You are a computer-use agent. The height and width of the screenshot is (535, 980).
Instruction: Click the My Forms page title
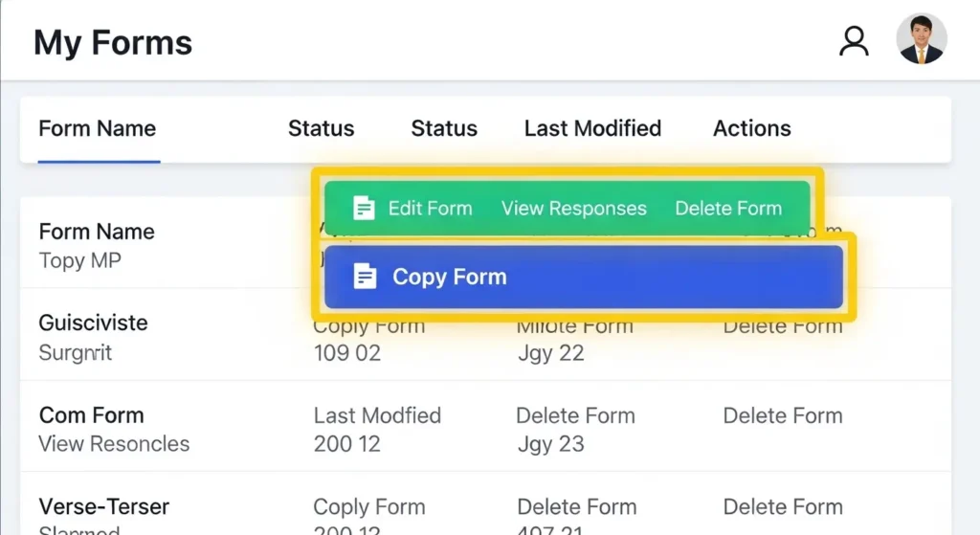pos(113,43)
